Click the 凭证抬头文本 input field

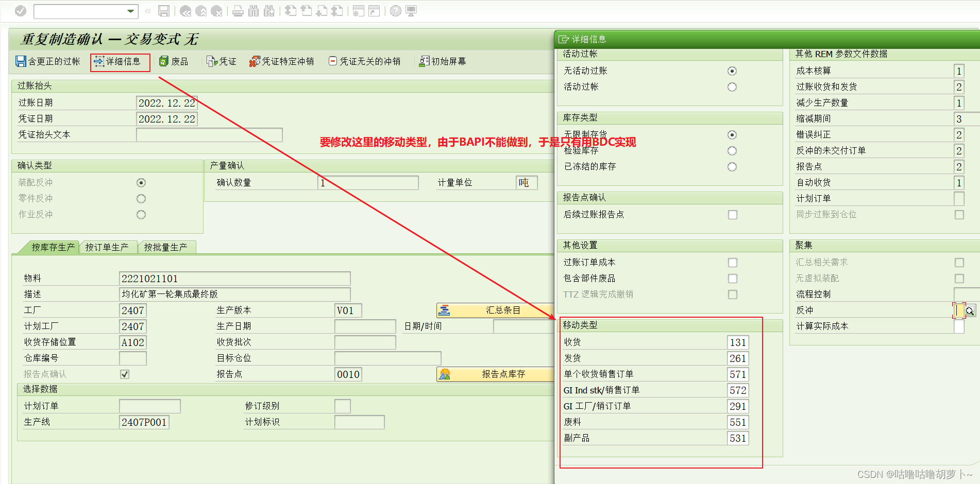coord(210,135)
